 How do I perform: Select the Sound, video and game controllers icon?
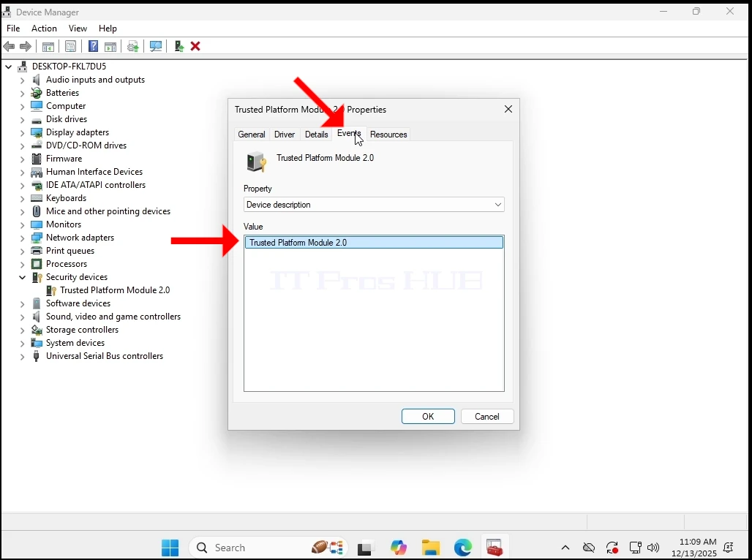37,317
